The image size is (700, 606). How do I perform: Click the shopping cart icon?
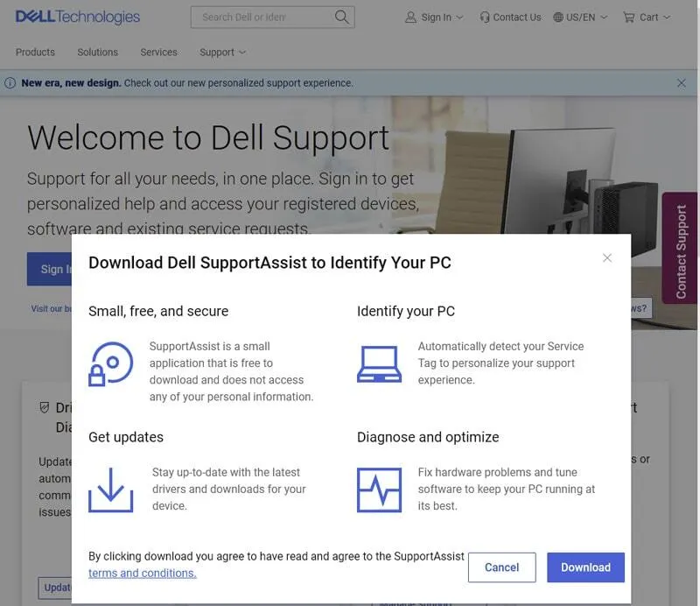(x=628, y=17)
